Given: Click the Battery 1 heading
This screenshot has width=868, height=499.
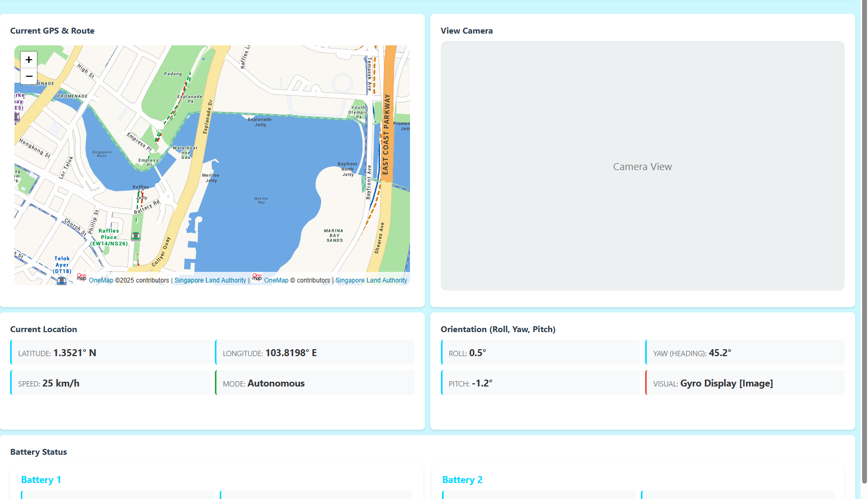Looking at the screenshot, I should 41,480.
